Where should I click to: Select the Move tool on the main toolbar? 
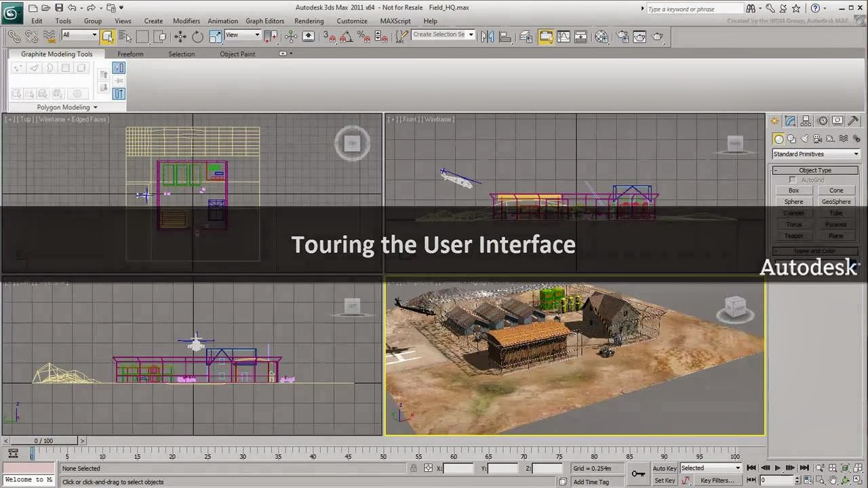tap(180, 36)
